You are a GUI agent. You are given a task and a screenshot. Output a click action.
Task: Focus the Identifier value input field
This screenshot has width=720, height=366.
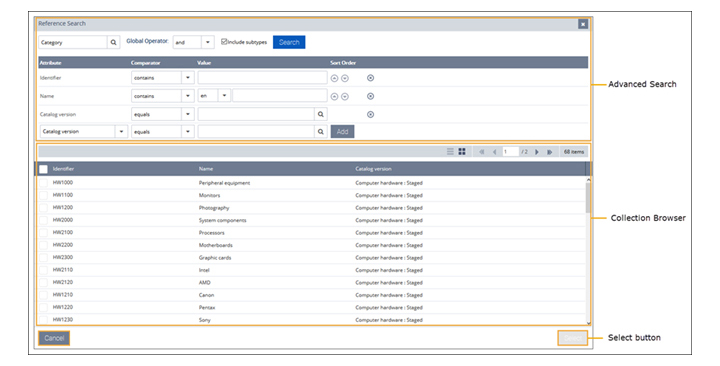[263, 78]
